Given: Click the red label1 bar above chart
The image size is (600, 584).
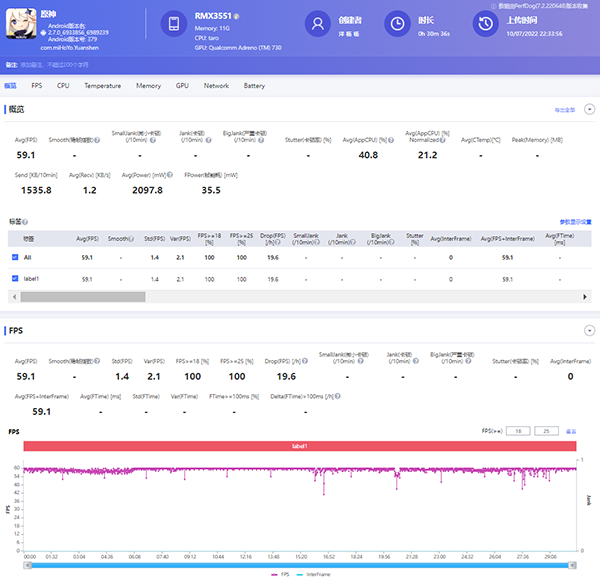Looking at the screenshot, I should [x=300, y=446].
